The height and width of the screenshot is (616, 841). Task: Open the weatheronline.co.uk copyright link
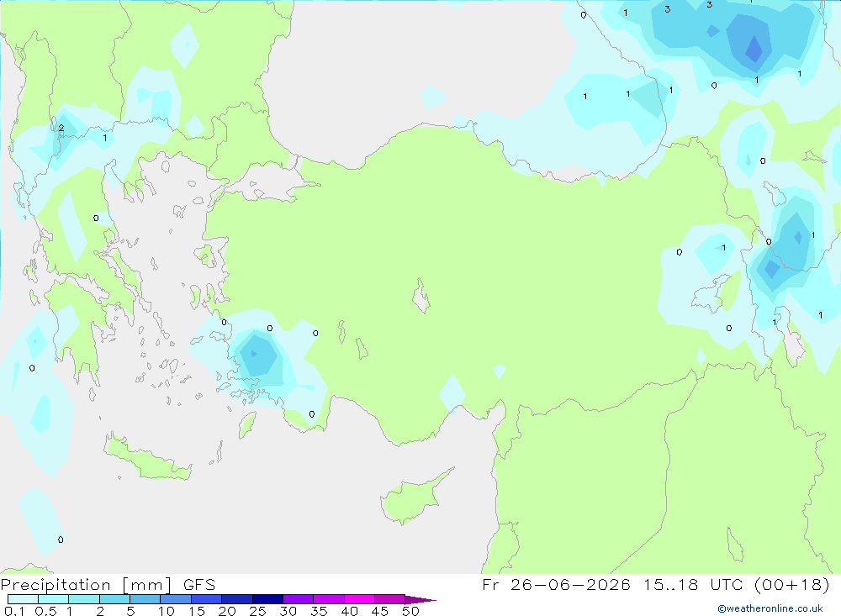tap(770, 608)
